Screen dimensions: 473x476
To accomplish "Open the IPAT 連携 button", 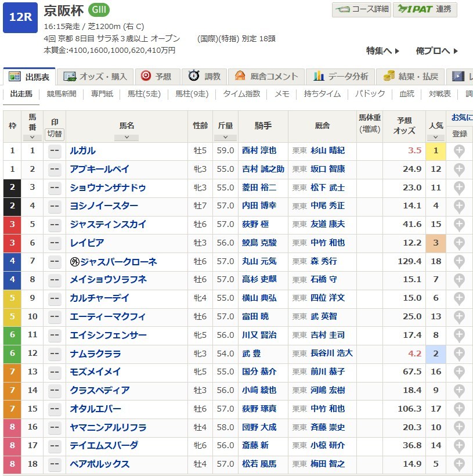I will [425, 9].
